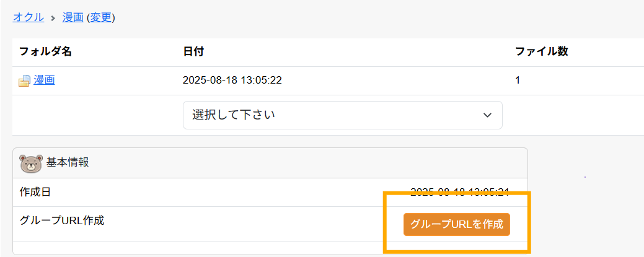Viewport: 644px width, 257px height.
Task: Click the bear icon in 基本情報 header
Action: (31, 163)
